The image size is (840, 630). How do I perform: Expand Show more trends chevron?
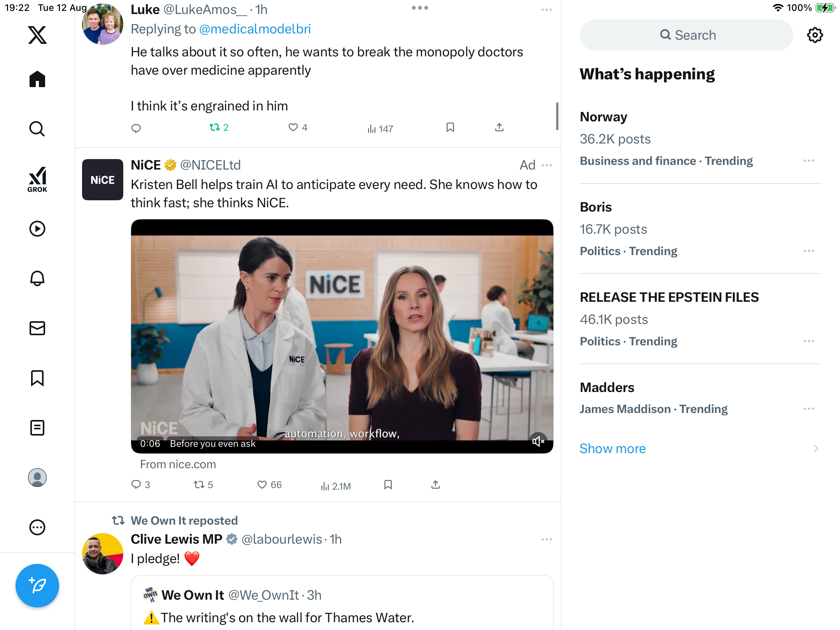click(815, 448)
